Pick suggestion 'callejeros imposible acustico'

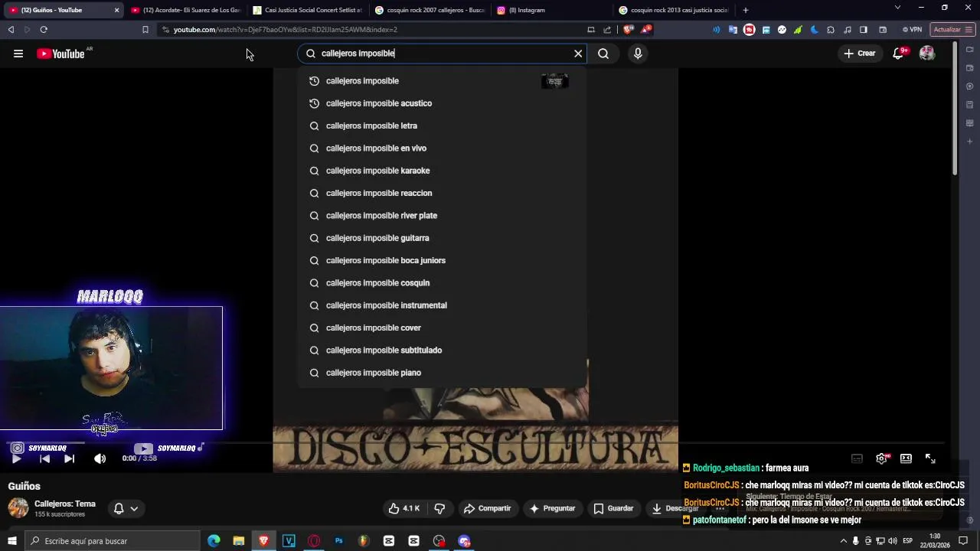click(x=443, y=103)
